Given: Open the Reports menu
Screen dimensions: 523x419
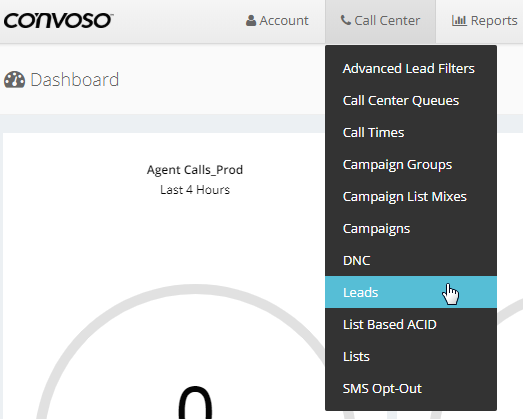Looking at the screenshot, I should click(484, 21).
